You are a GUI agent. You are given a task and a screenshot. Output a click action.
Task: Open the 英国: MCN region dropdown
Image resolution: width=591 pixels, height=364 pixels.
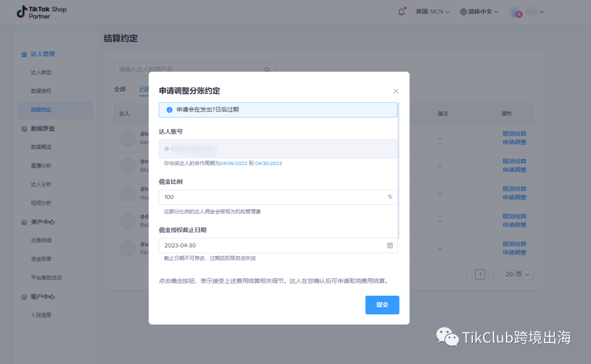[432, 11]
